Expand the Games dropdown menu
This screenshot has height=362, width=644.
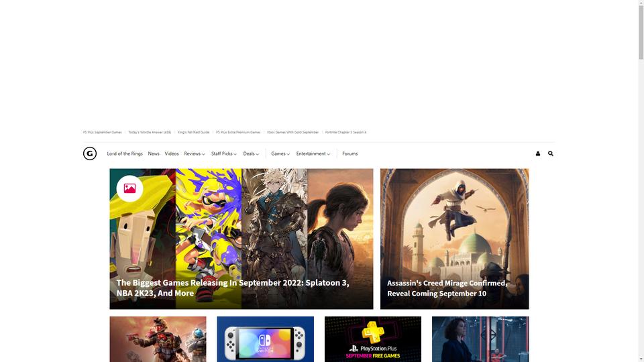(280, 154)
